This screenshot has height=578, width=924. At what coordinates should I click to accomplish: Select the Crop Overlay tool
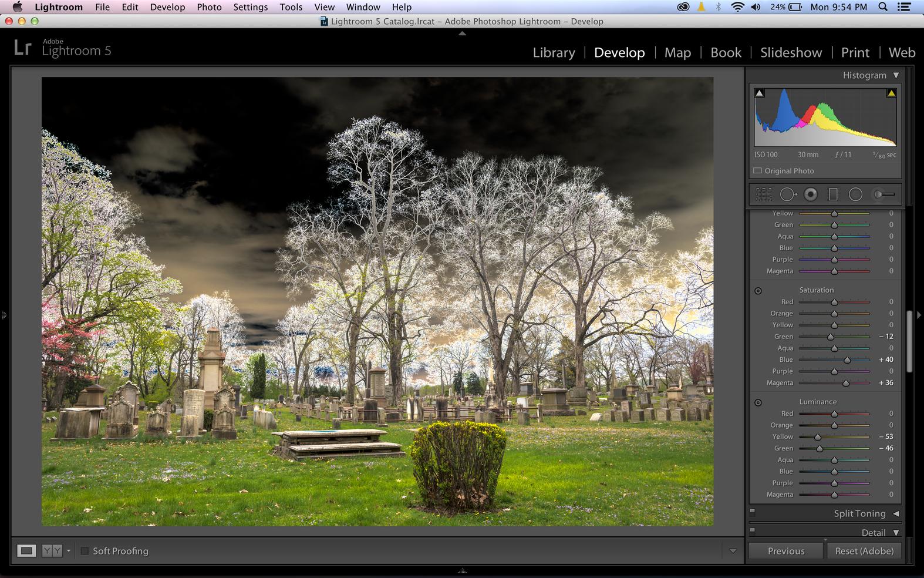763,194
